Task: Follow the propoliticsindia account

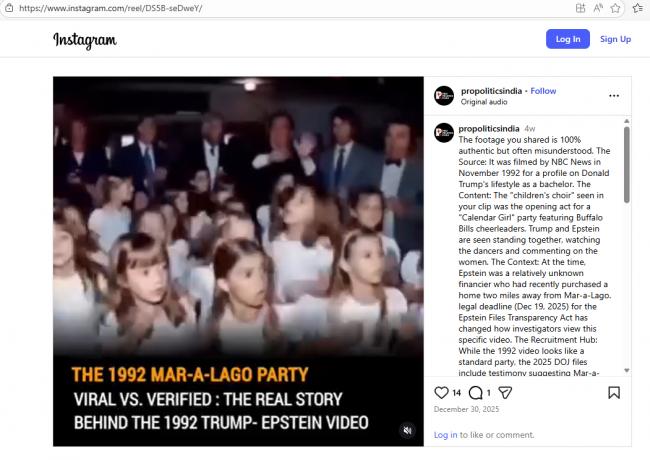Action: click(543, 91)
